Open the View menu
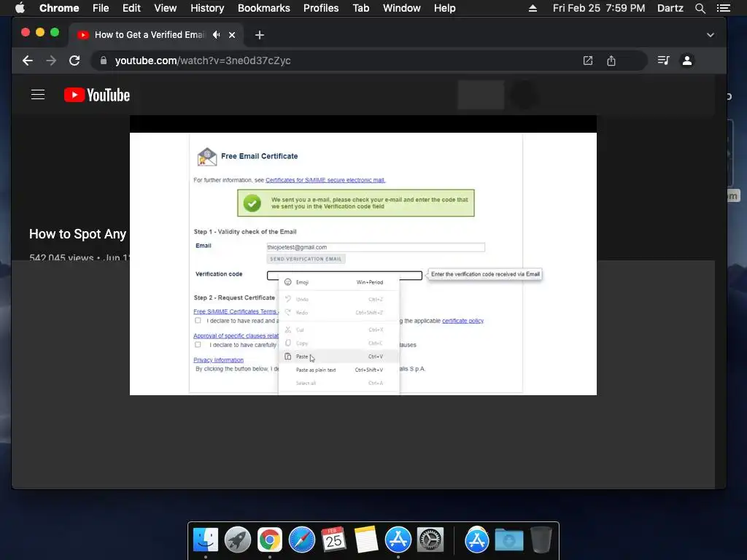The image size is (747, 560). [x=166, y=8]
